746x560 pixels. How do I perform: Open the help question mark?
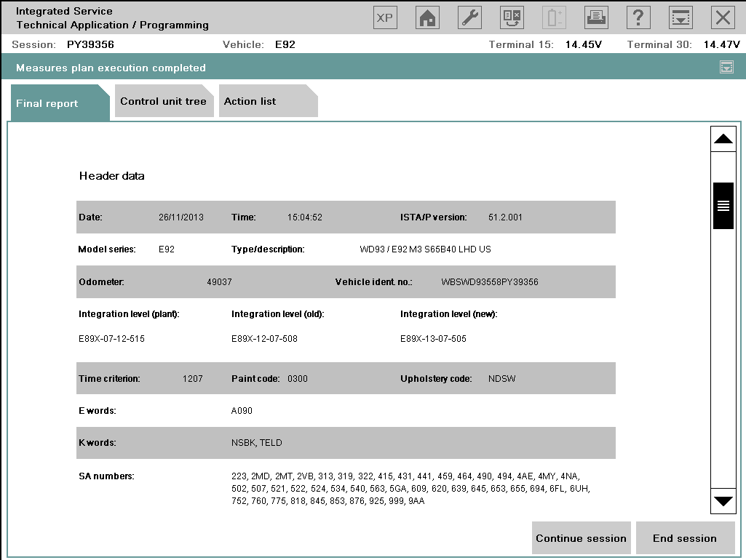638,17
